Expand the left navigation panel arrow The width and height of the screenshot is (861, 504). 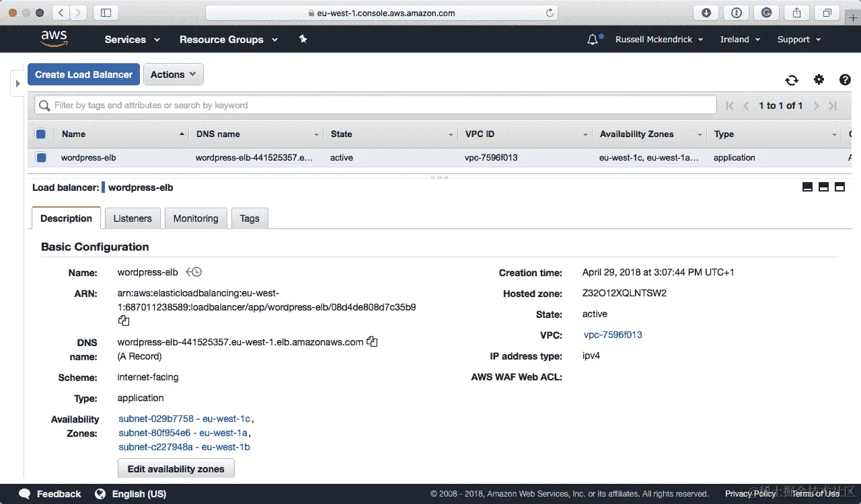(x=17, y=83)
